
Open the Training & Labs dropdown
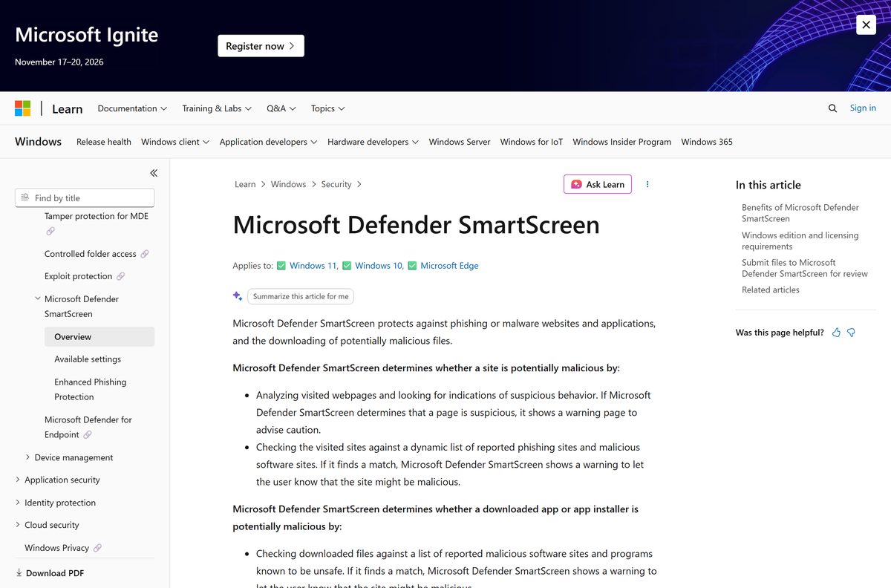(x=217, y=108)
